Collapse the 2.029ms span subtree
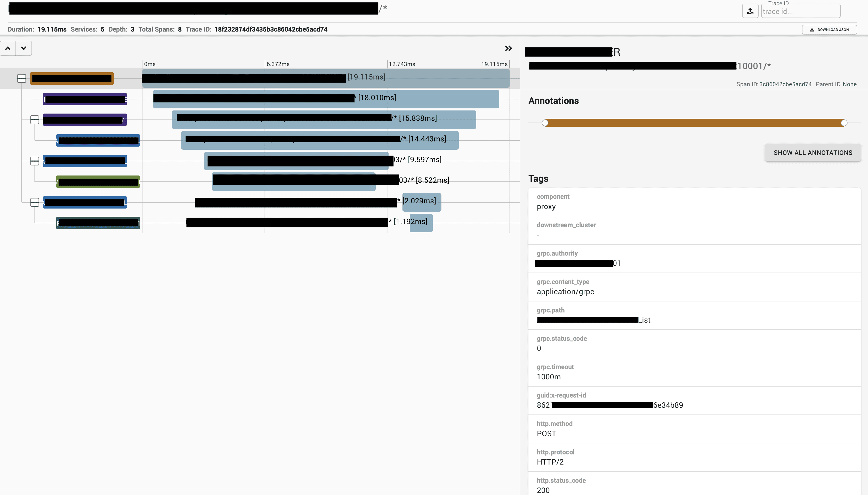Screen dimensions: 868x495 click(x=35, y=202)
